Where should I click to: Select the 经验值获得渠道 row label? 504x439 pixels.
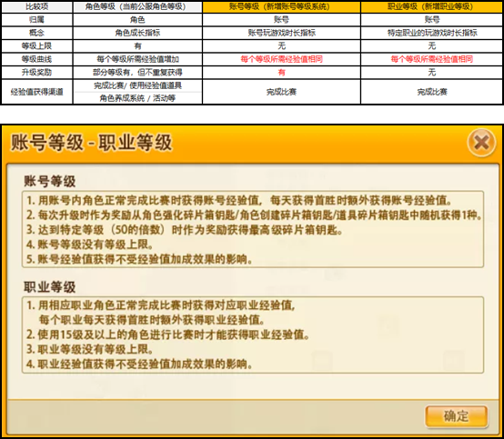[x=37, y=92]
